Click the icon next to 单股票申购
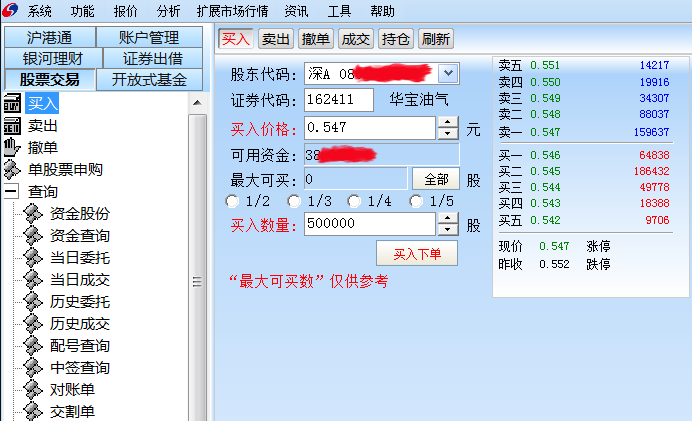Screen dimensions: 692x421 [12, 169]
